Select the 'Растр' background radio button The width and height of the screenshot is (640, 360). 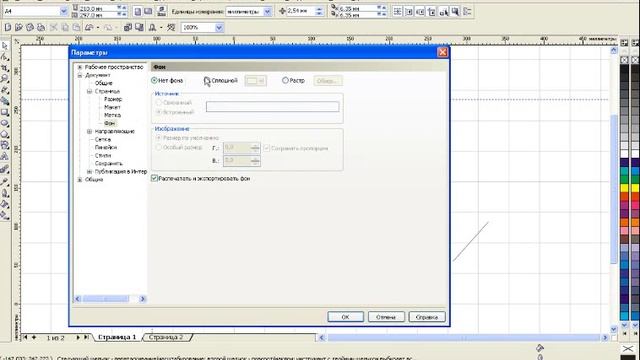(285, 80)
